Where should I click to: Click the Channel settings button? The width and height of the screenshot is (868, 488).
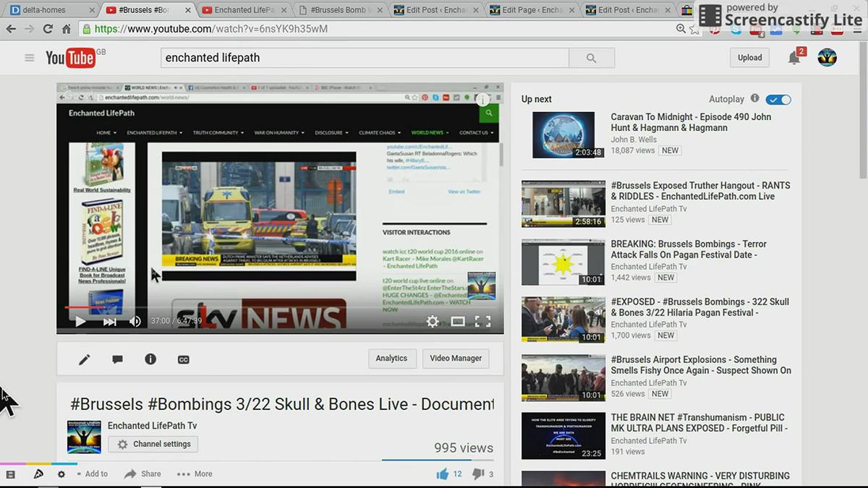click(153, 444)
